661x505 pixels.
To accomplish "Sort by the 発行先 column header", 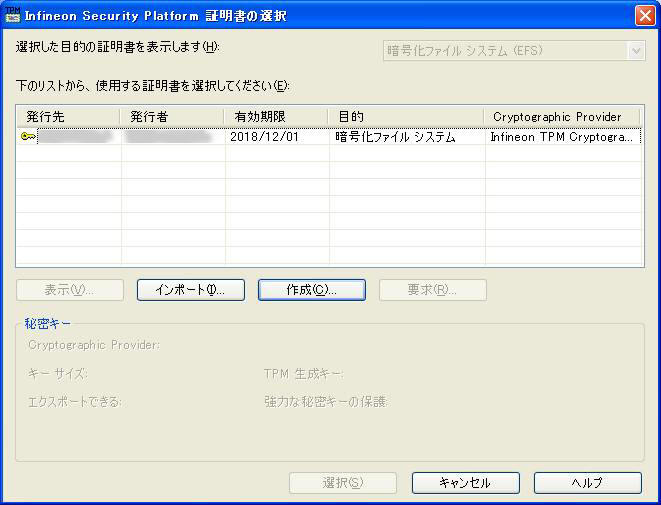I will 68,117.
